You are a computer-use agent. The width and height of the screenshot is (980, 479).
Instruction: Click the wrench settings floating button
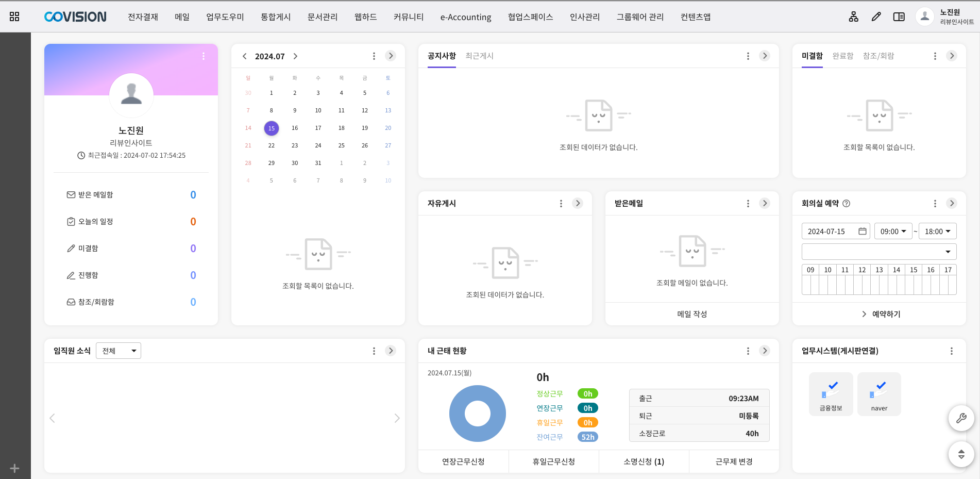961,418
